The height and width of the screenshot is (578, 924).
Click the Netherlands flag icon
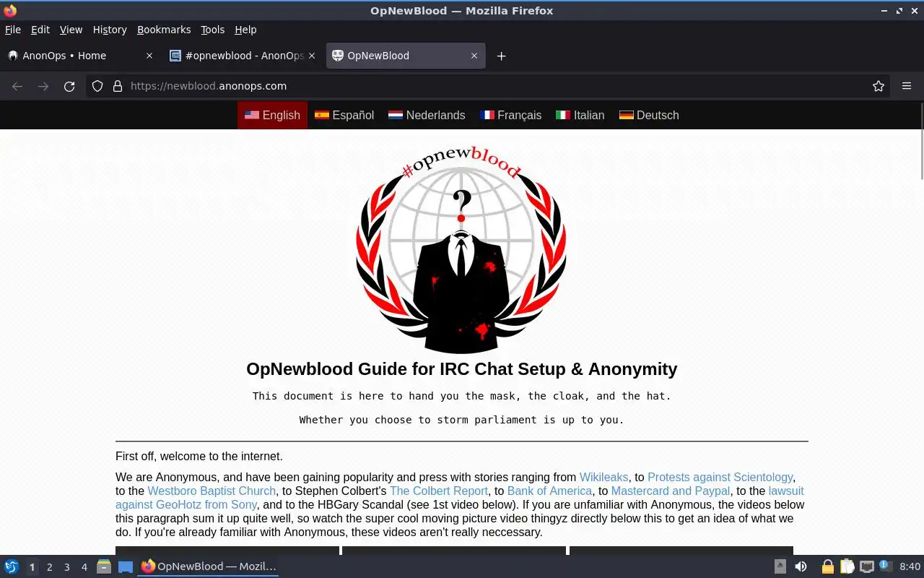click(x=396, y=115)
